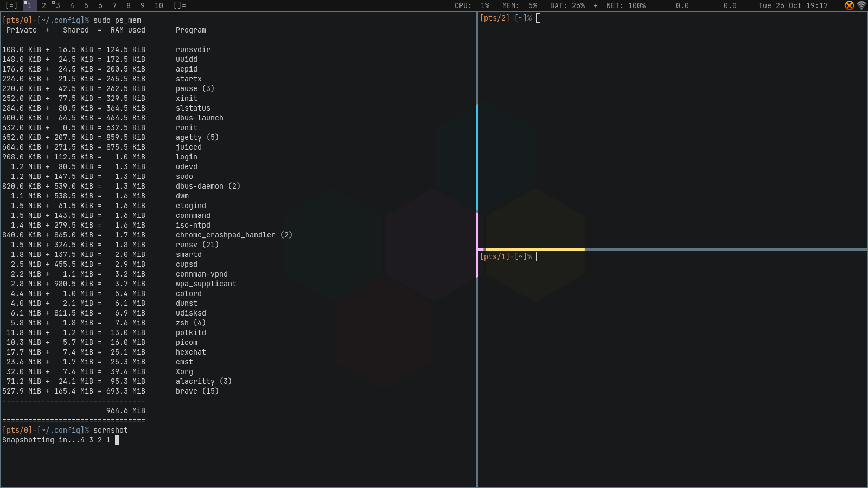Click the 'Program' column header

coord(191,30)
